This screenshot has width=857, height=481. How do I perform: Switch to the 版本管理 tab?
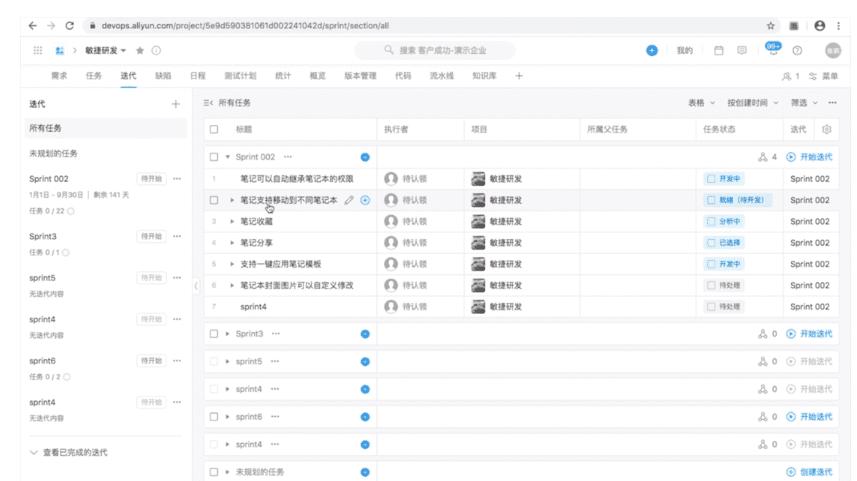[360, 76]
